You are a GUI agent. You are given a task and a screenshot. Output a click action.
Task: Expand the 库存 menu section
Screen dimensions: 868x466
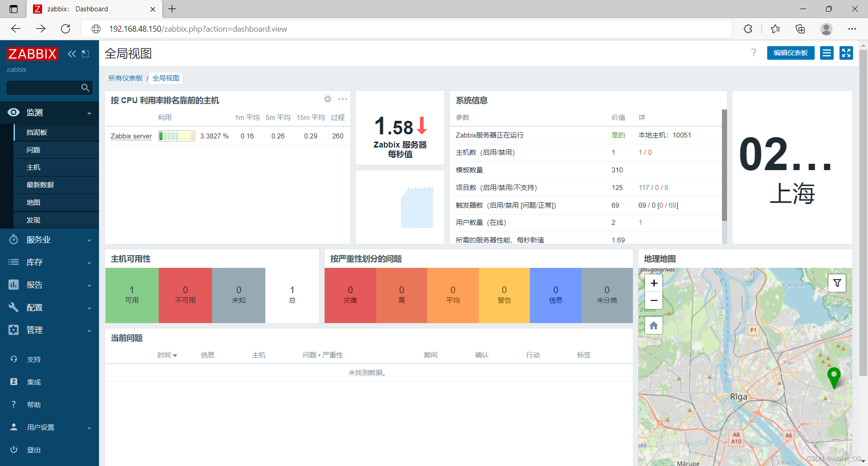[x=89, y=263]
